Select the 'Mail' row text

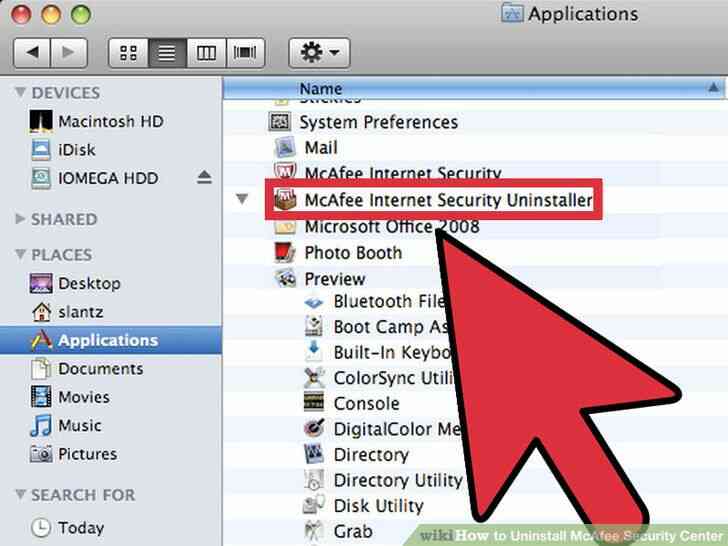(321, 148)
